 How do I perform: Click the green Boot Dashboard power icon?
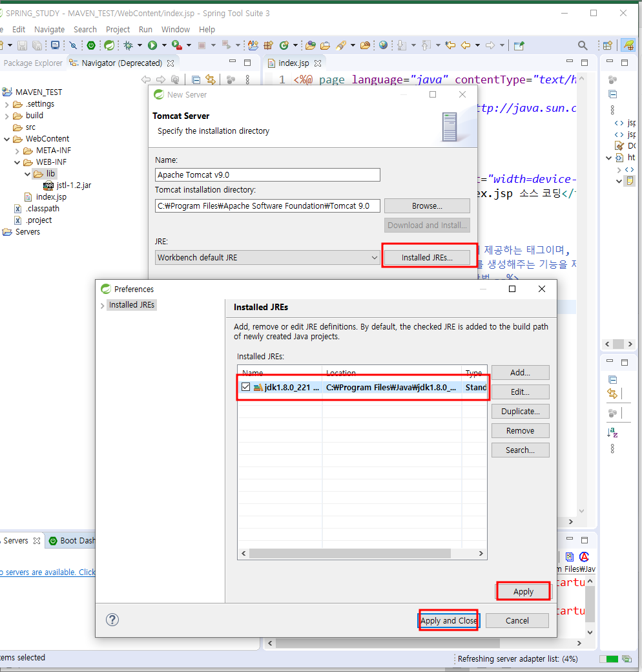click(x=91, y=45)
